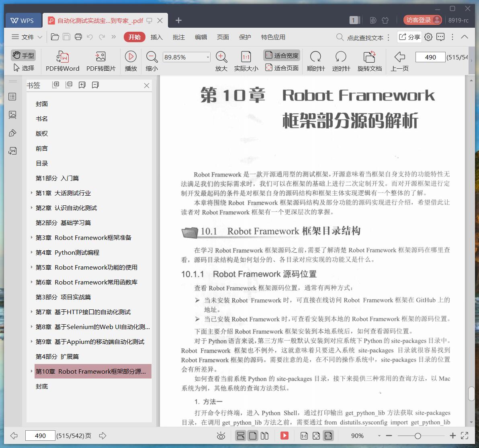The width and height of the screenshot is (479, 448).
Task: Click the 点此查找文本 search box
Action: click(360, 37)
